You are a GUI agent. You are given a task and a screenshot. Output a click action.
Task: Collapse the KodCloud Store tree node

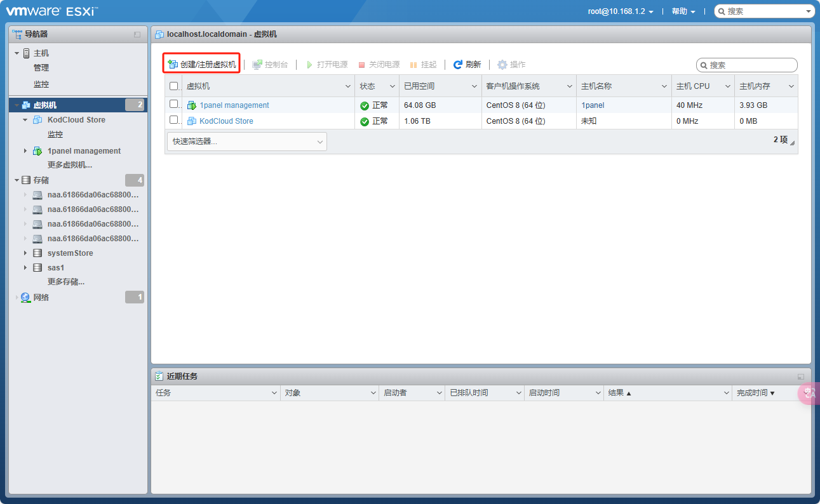click(25, 120)
